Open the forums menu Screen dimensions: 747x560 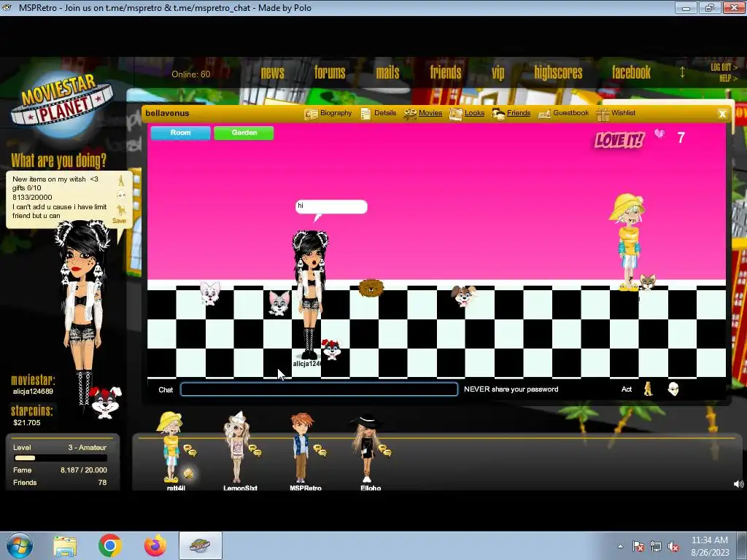(x=330, y=72)
